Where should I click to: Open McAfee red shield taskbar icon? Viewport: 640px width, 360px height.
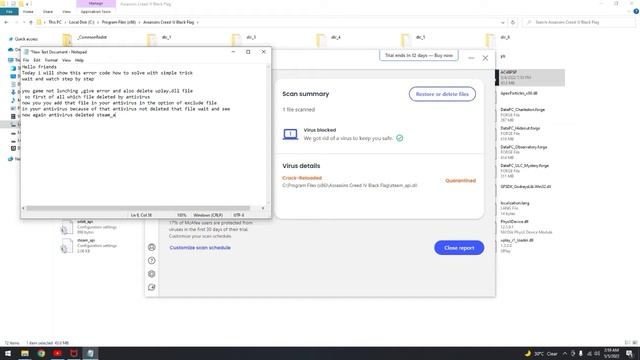click(x=74, y=353)
